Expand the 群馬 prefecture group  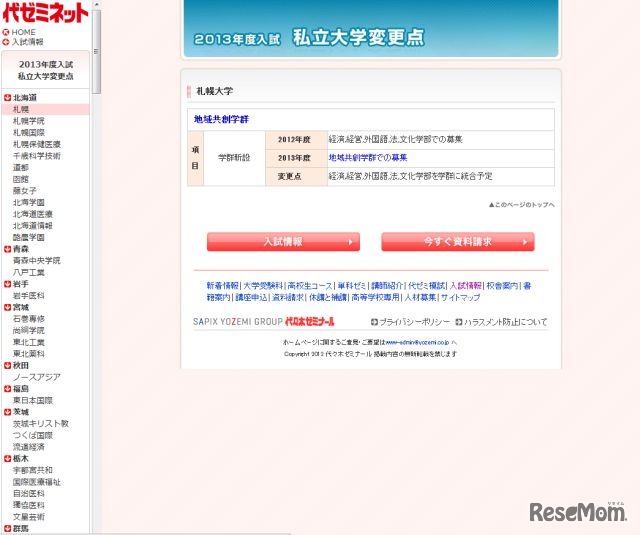click(x=7, y=529)
